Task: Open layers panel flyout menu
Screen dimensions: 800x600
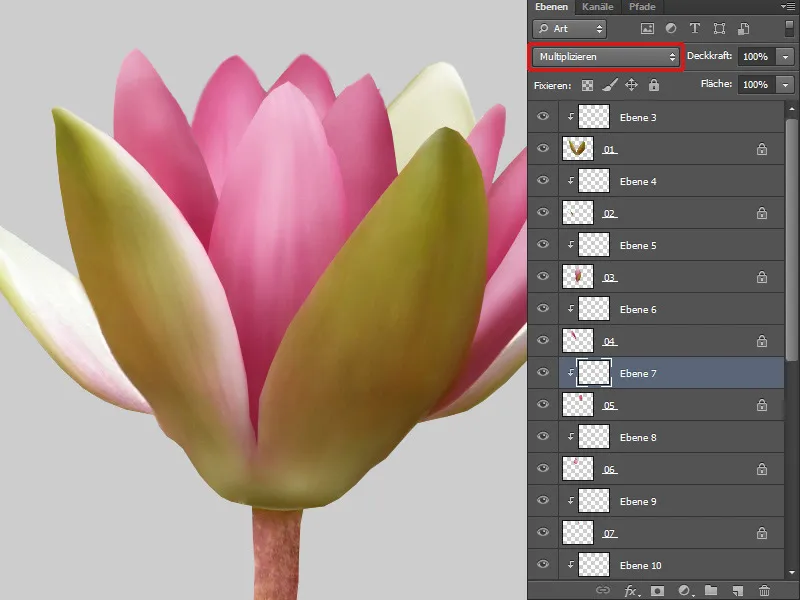Action: coord(787,6)
